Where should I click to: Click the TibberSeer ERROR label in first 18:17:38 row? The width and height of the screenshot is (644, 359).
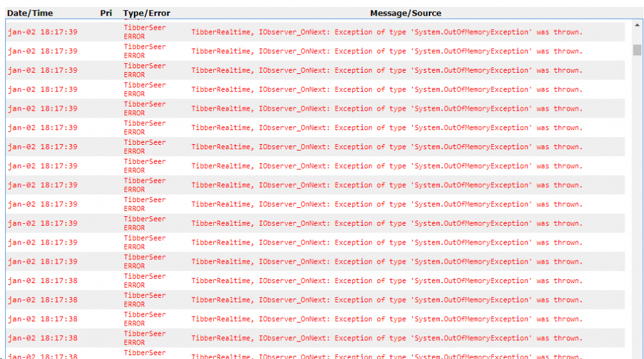click(x=144, y=281)
